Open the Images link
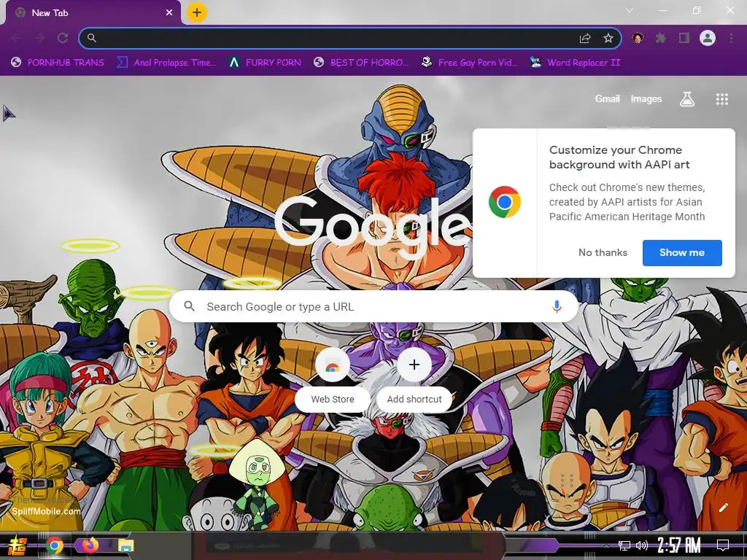This screenshot has width=747, height=560. (x=646, y=98)
